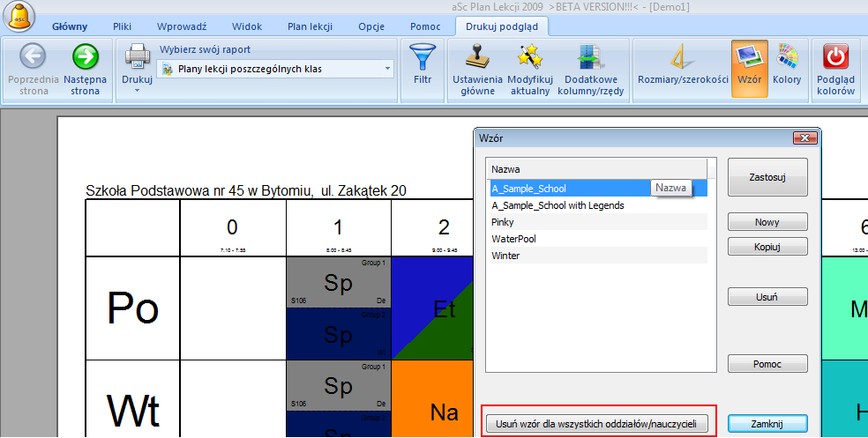Viewport: 868px width, 438px height.
Task: Select the Pinky template in list
Action: 504,222
